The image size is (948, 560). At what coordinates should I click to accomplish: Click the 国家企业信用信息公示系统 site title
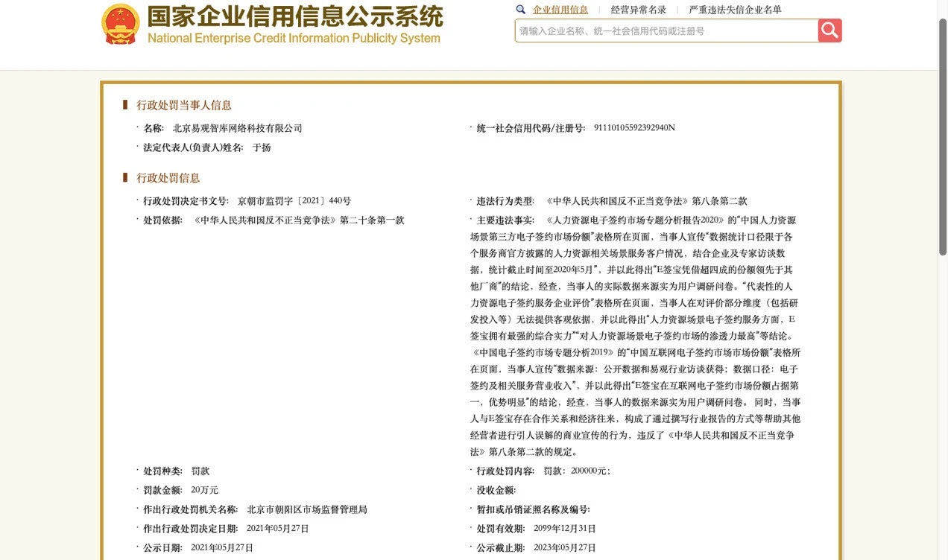(x=294, y=16)
